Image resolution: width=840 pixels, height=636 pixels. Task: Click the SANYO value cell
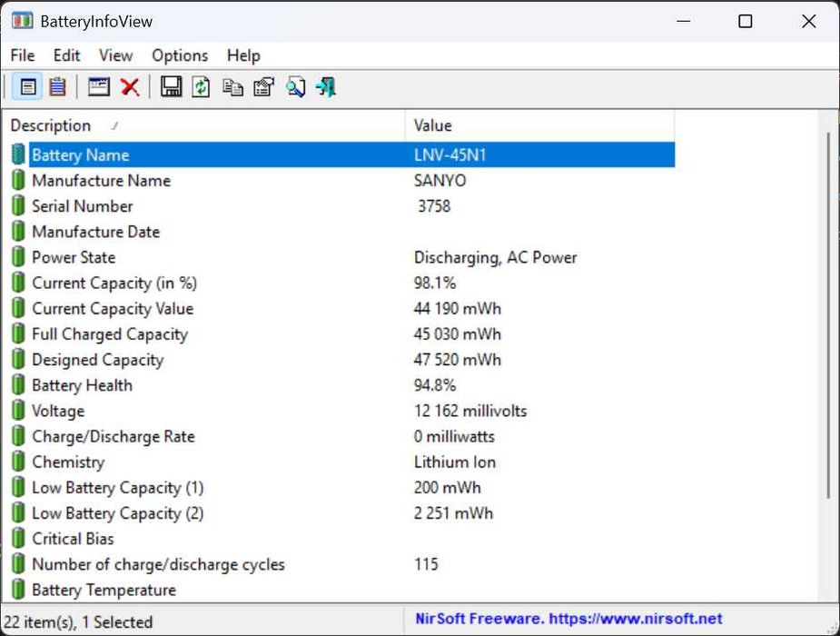440,181
